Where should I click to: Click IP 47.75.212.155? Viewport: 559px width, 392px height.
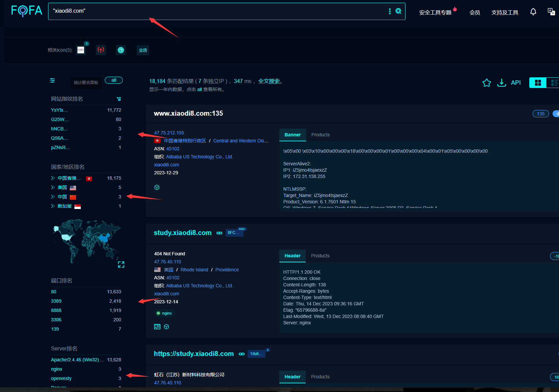coord(169,133)
